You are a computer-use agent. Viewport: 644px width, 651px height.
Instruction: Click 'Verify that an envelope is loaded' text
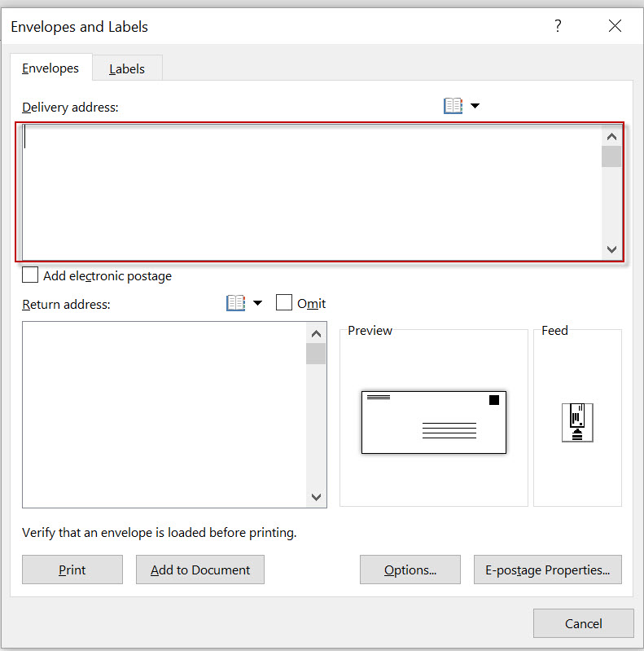click(160, 533)
